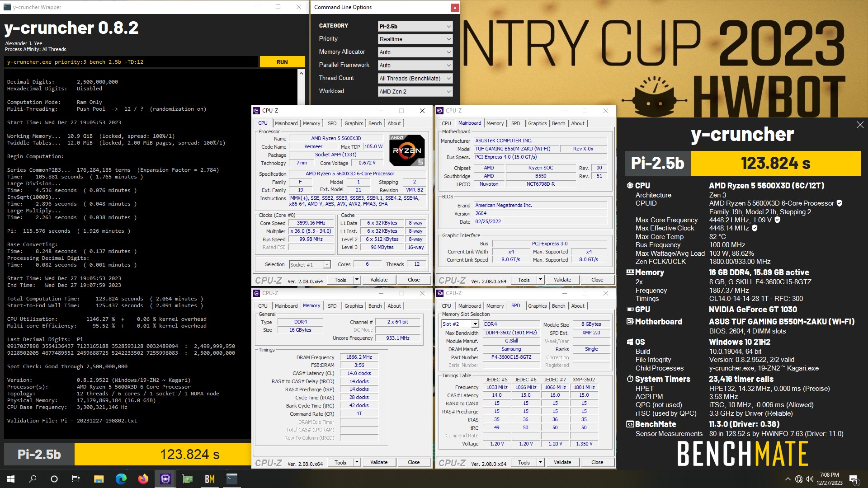Click the yellow RUN button
The width and height of the screenshot is (868, 488).
tap(282, 62)
